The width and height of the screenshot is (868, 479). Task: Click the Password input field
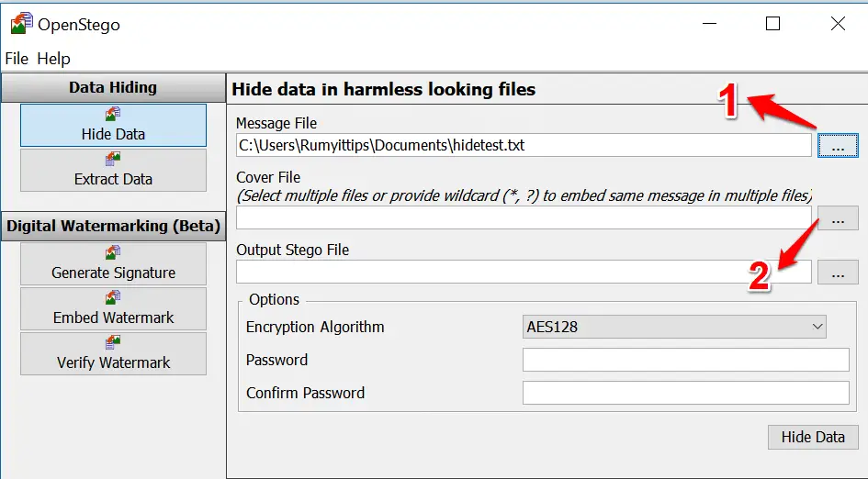tap(686, 360)
